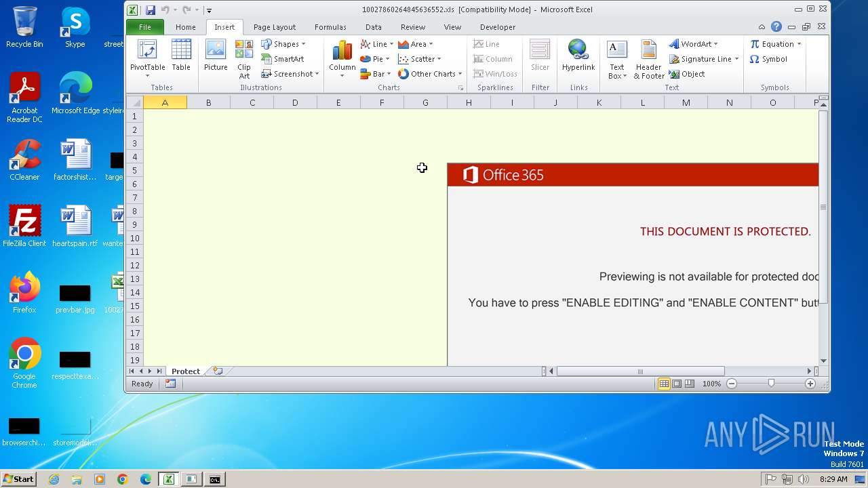Switch to Page Break Preview in status bar
This screenshot has width=868, height=488.
689,384
